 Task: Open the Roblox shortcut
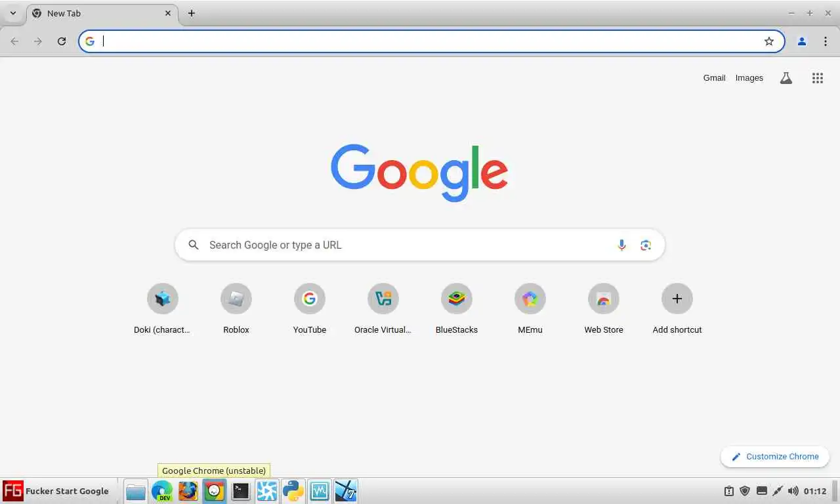[236, 309]
